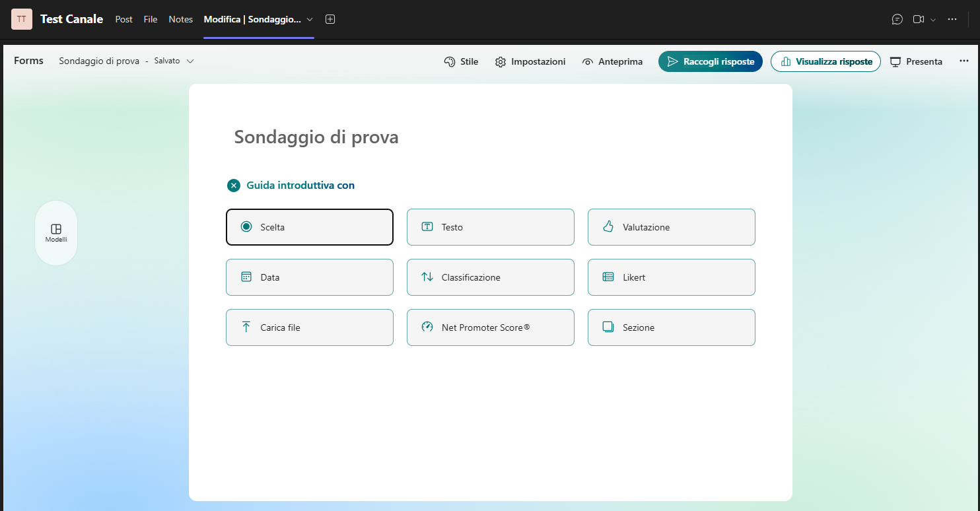
Task: Expand the meeting options chevron
Action: pos(933,20)
